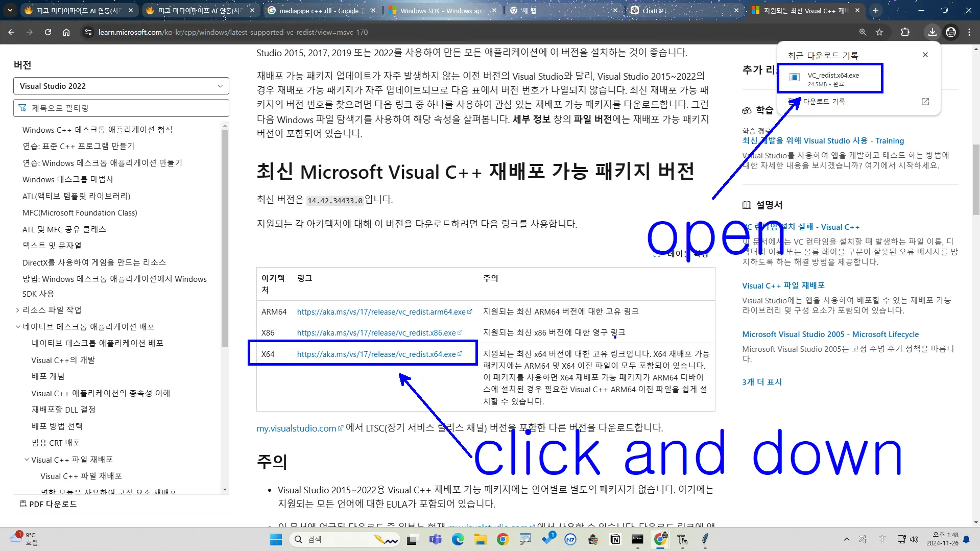980x551 pixels.
Task: Switch to the mediapipe c++ dll Google tab
Action: pos(322,10)
